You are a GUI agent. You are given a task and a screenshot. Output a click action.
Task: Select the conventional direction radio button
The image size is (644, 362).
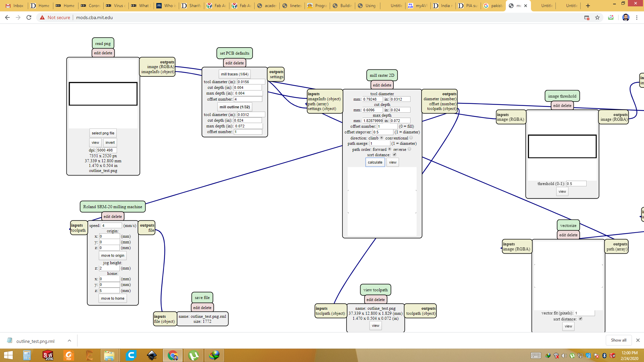(x=411, y=138)
